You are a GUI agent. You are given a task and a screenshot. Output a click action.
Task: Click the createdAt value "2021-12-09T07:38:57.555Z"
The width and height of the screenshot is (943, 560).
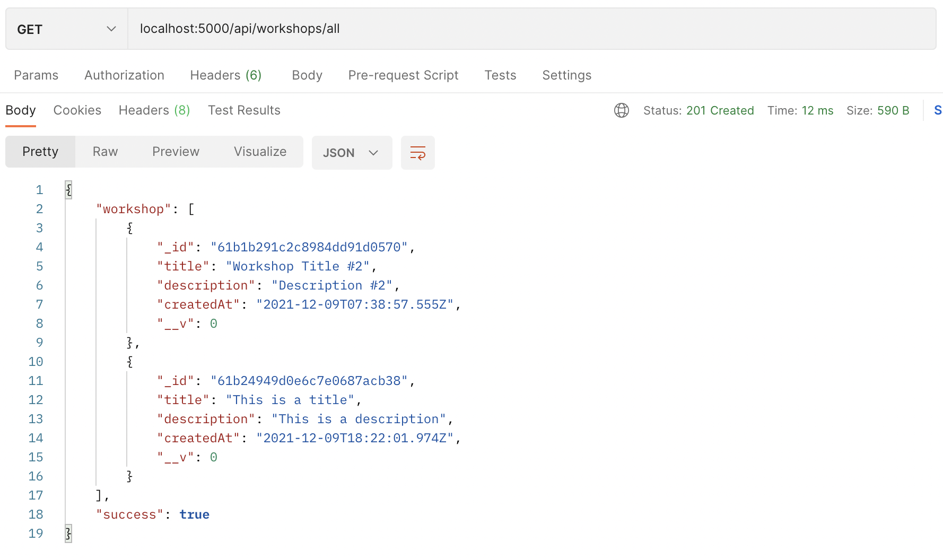[355, 304]
